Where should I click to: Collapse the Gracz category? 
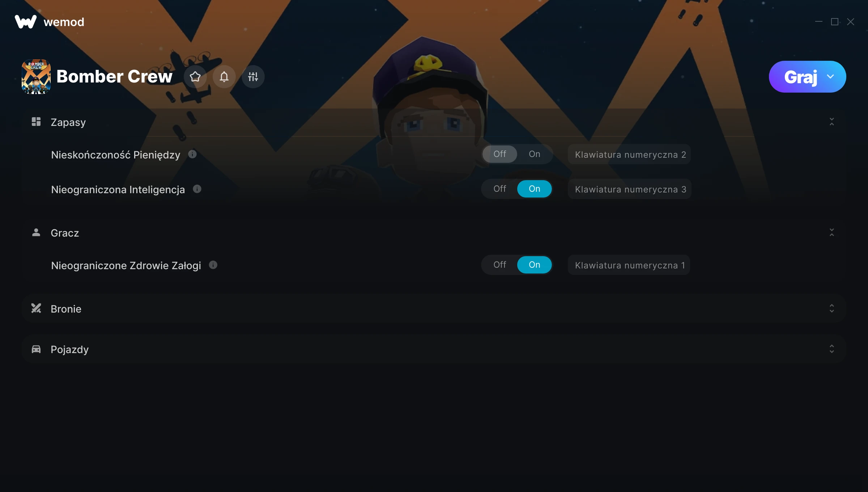click(832, 233)
